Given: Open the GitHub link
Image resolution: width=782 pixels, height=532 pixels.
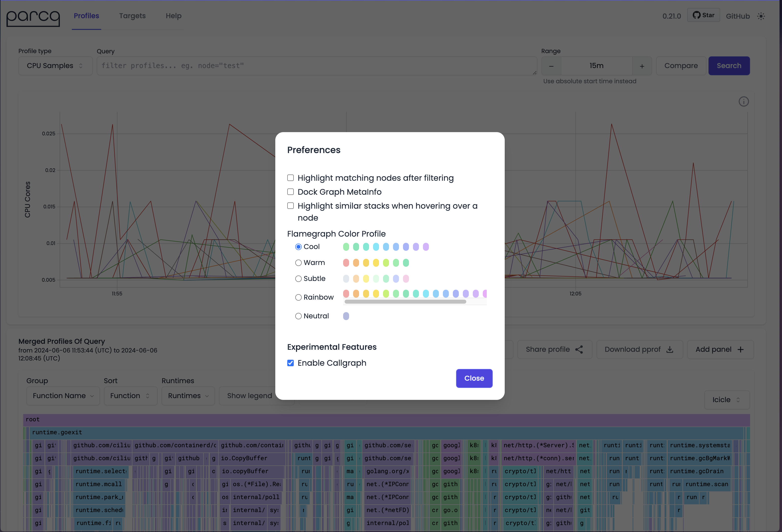Looking at the screenshot, I should coord(738,16).
